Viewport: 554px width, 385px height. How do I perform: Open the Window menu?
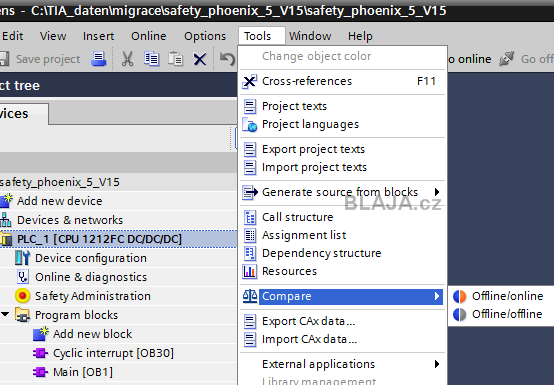point(310,36)
